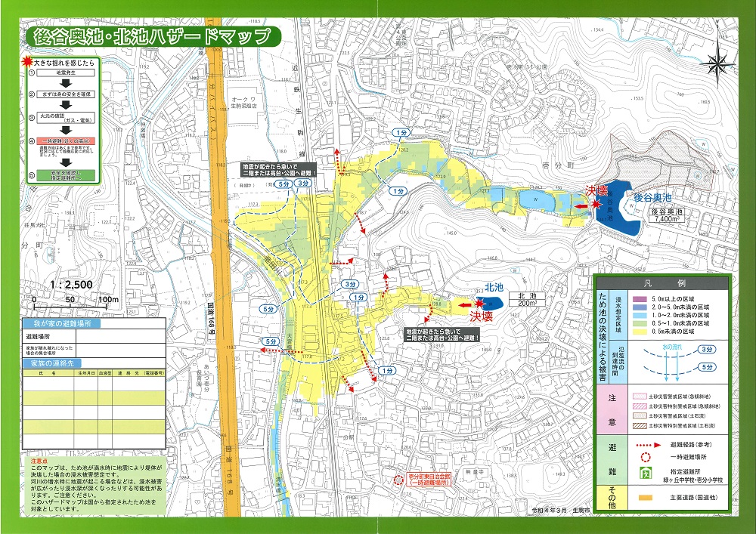Viewport: 756px width, 534px height.
Task: Click the 浸水想定区域 vertical legend label
Action: coord(618,316)
